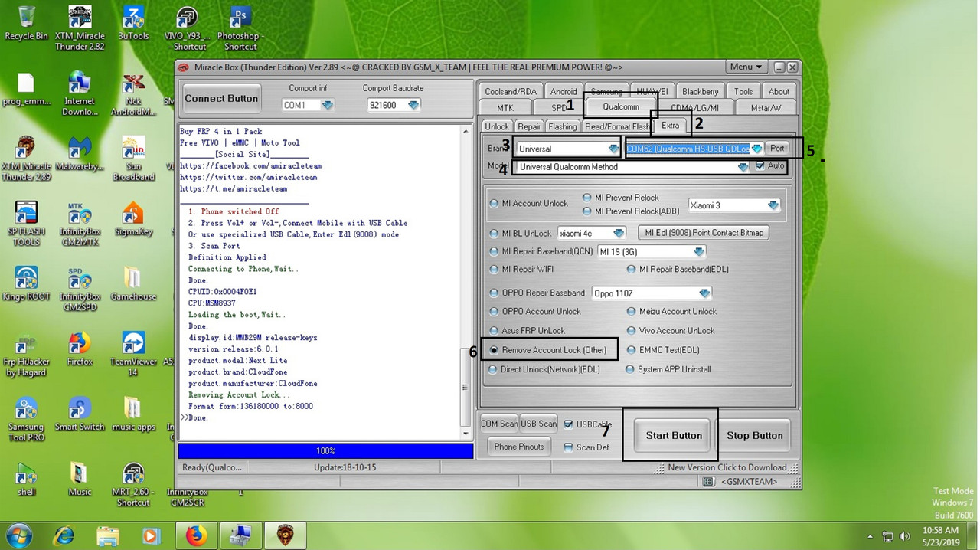Image resolution: width=980 pixels, height=550 pixels.
Task: Open the Extra sub-tab
Action: point(670,126)
